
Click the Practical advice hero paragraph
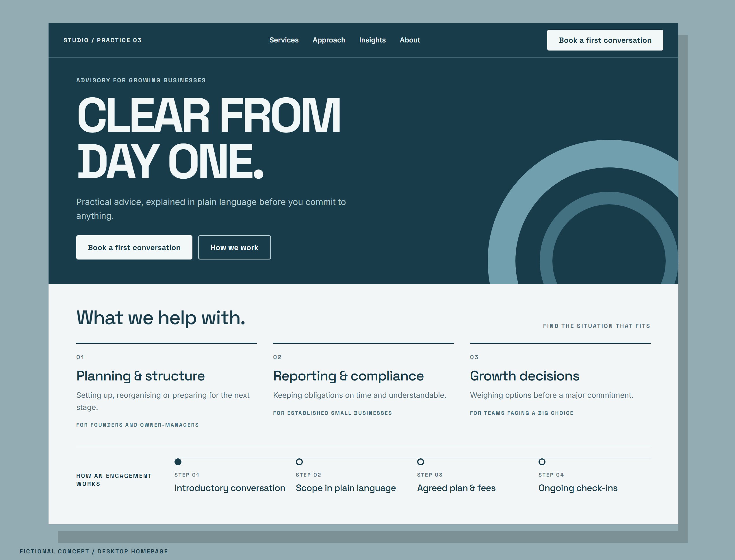pyautogui.click(x=211, y=209)
